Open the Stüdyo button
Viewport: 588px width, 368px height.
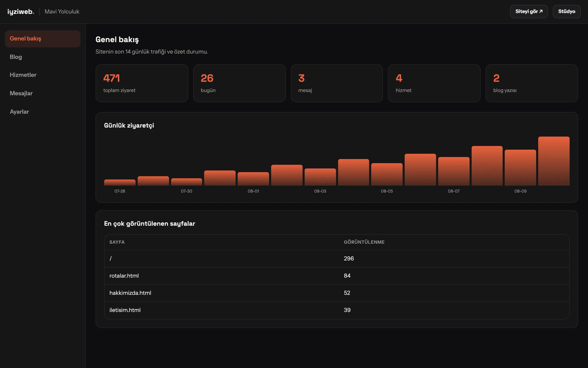[x=566, y=12]
